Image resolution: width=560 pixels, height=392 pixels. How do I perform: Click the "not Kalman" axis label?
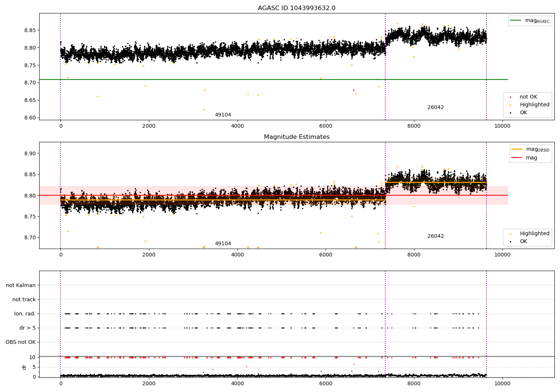click(x=21, y=286)
